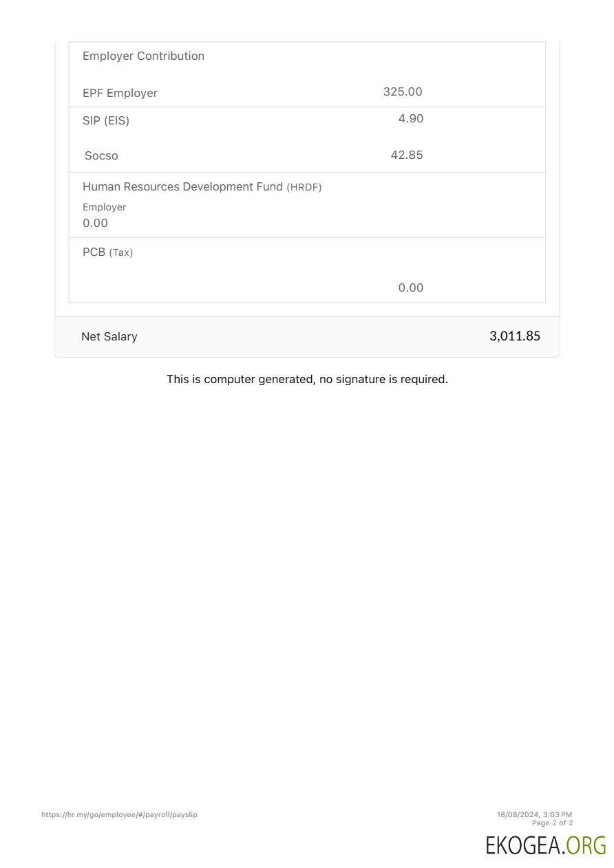Screen dimensions: 614x868
Task: Select the small Employer label under HRDF
Action: pyautogui.click(x=104, y=207)
